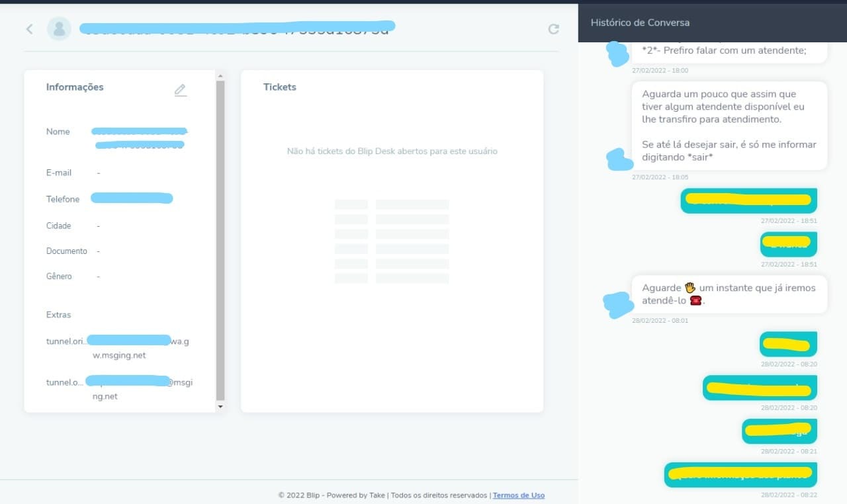Click the Informações panel scroll up arrow
The height and width of the screenshot is (504, 847).
[x=220, y=75]
